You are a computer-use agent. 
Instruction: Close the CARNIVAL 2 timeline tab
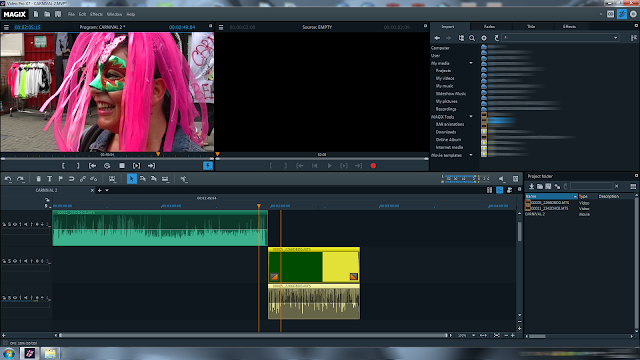[92, 190]
